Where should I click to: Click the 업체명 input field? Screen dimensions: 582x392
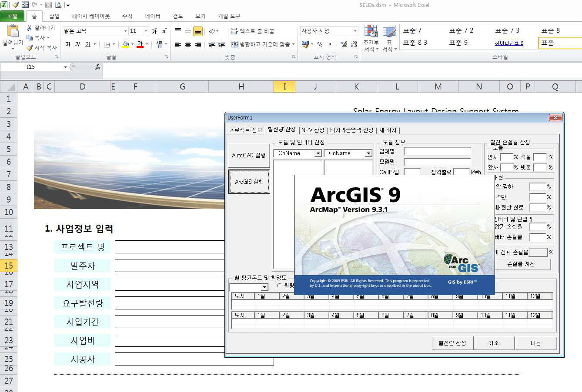(x=437, y=152)
